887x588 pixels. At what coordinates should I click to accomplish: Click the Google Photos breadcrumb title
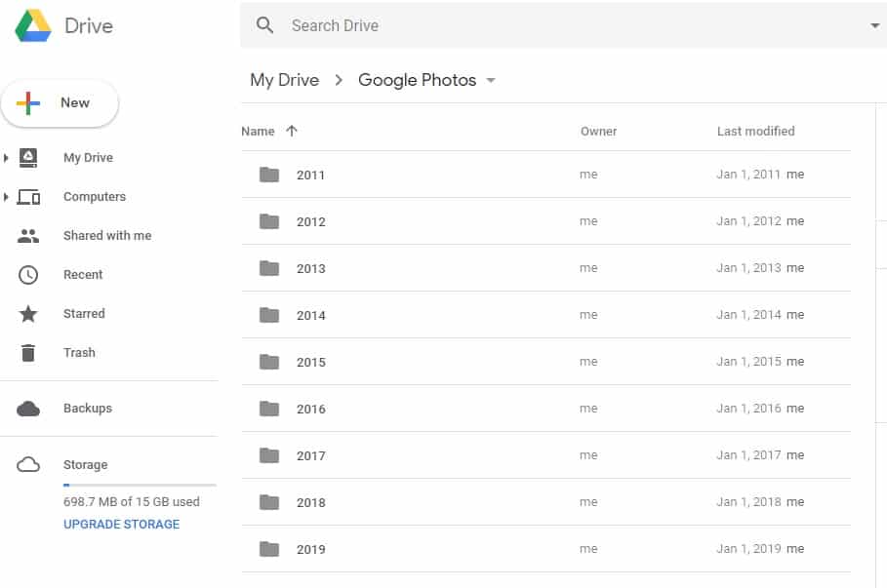click(418, 80)
